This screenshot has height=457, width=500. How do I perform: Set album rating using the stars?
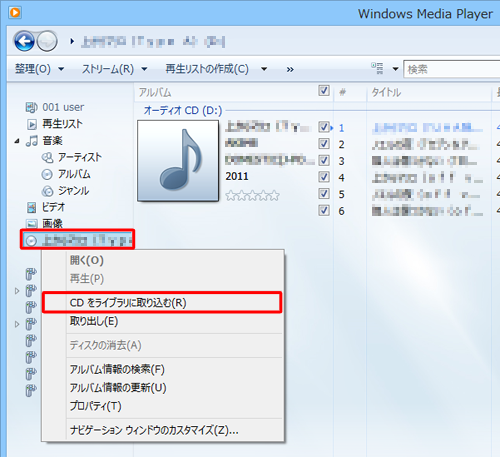point(252,195)
